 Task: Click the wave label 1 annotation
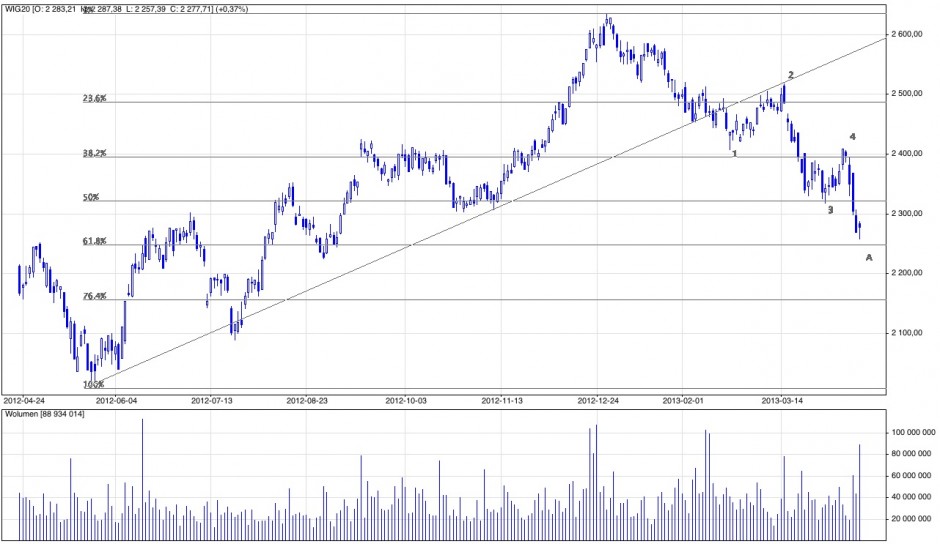734,154
